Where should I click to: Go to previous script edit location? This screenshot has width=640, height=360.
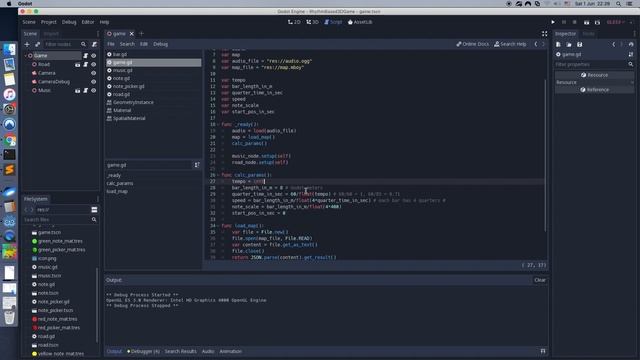click(536, 44)
